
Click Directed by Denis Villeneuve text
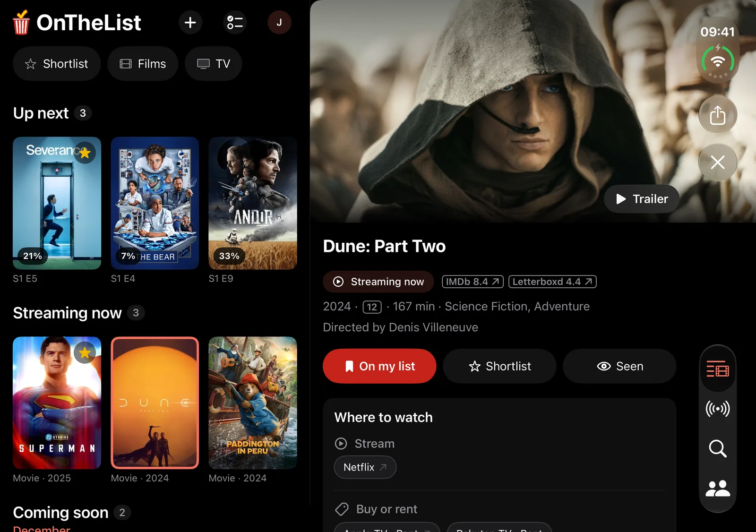[x=401, y=327]
